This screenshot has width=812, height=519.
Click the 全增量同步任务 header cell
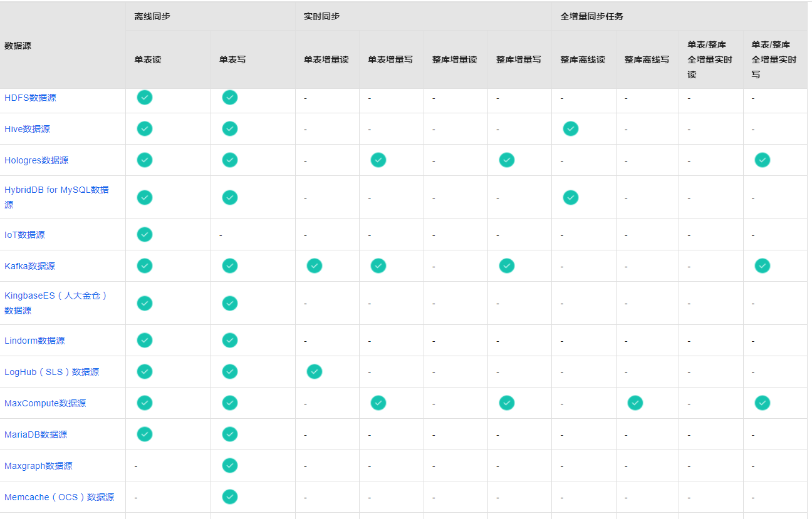point(680,16)
